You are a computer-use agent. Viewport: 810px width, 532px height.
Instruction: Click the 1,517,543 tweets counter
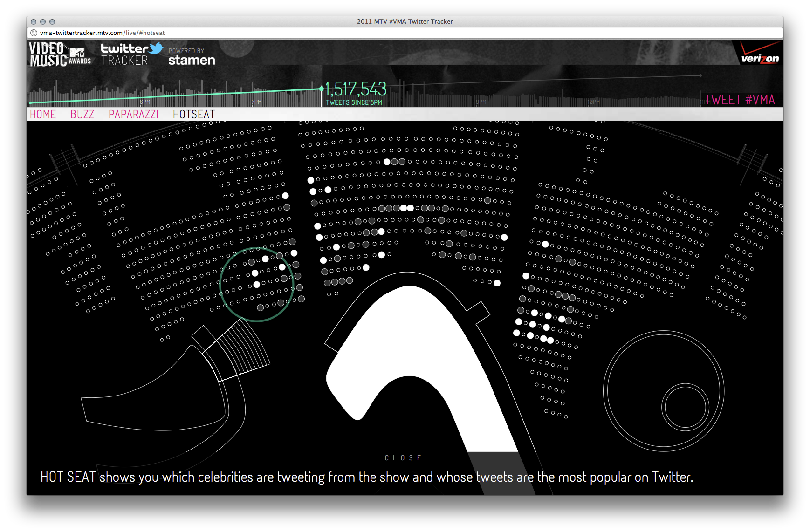[x=356, y=89]
